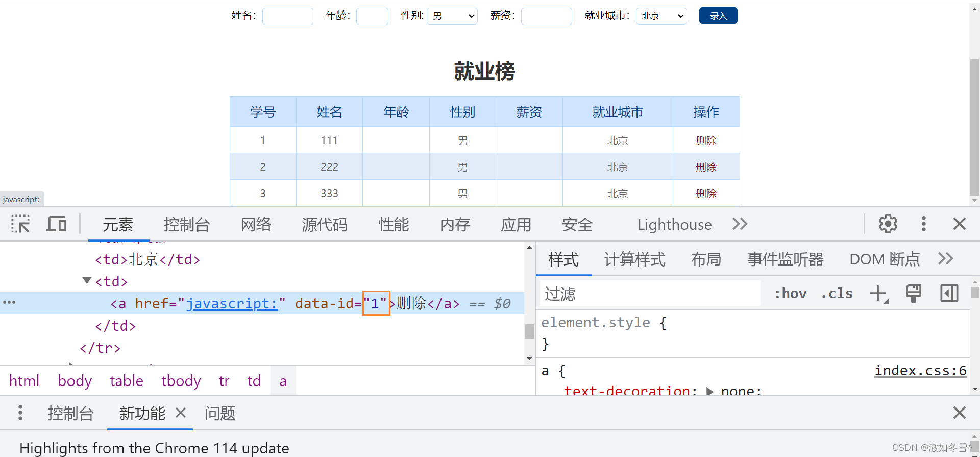The height and width of the screenshot is (457, 980).
Task: Click the 学号 table header cell
Action: point(263,112)
